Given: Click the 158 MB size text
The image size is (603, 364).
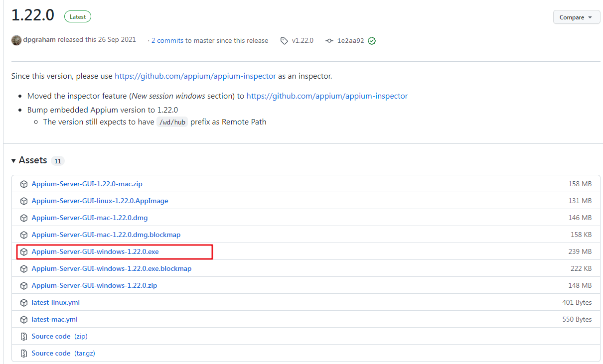Looking at the screenshot, I should (580, 184).
